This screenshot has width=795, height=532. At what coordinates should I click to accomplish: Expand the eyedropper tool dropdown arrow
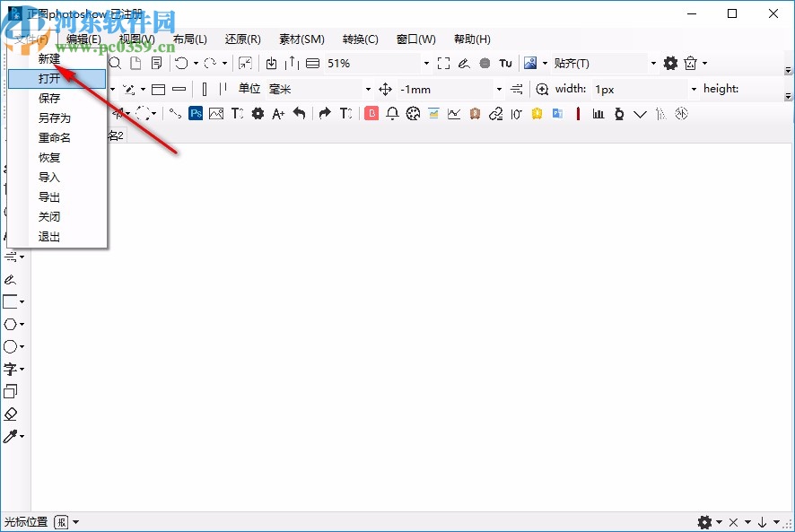[22, 436]
